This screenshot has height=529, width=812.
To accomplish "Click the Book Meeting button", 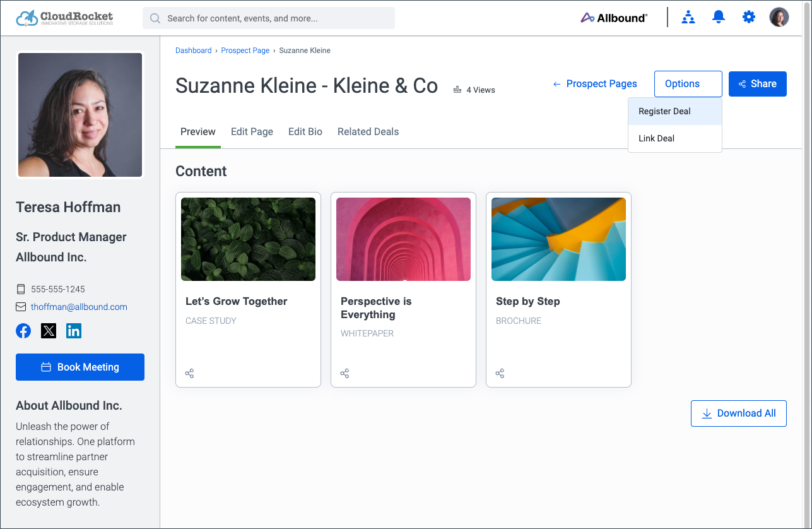I will pyautogui.click(x=80, y=367).
